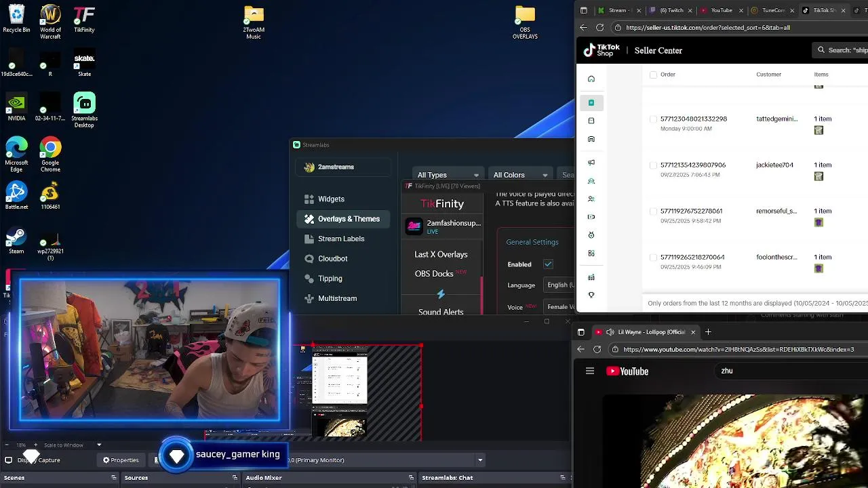
Task: Open the Language dropdown showing English
Action: [x=559, y=285]
